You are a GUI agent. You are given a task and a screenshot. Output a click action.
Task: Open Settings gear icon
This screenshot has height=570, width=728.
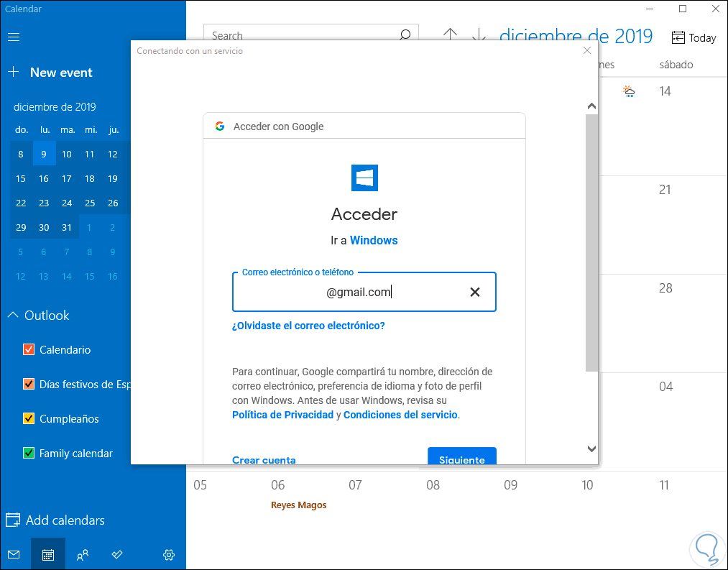169,554
